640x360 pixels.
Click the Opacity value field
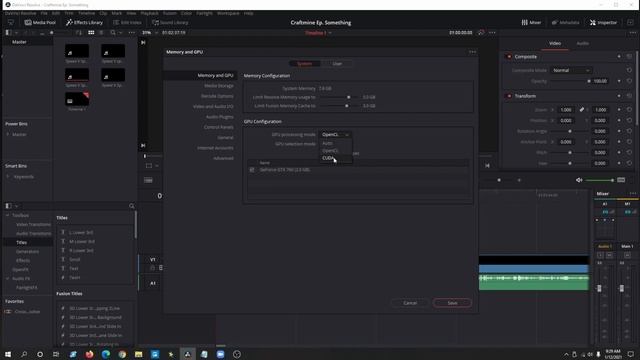(600, 81)
